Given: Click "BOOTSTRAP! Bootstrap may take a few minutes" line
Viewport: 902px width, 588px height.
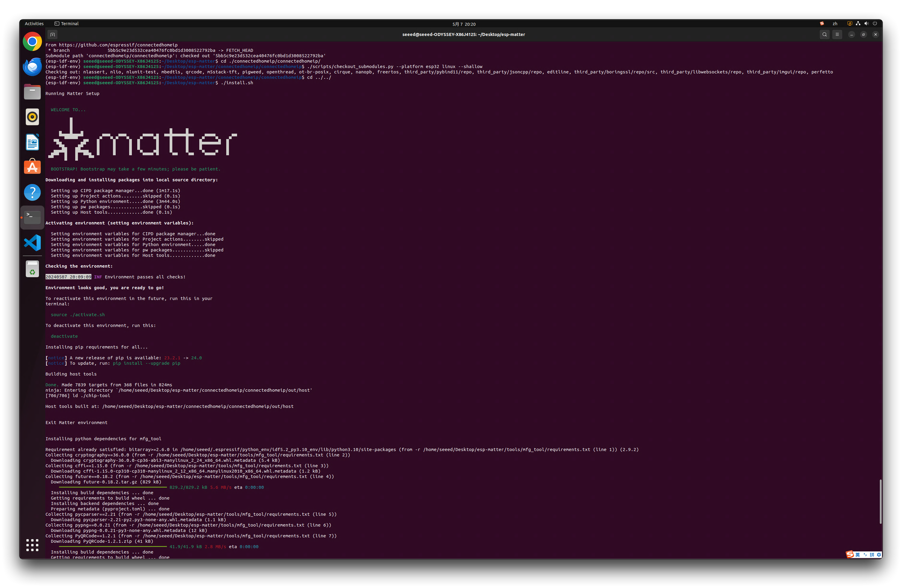Looking at the screenshot, I should coord(135,169).
